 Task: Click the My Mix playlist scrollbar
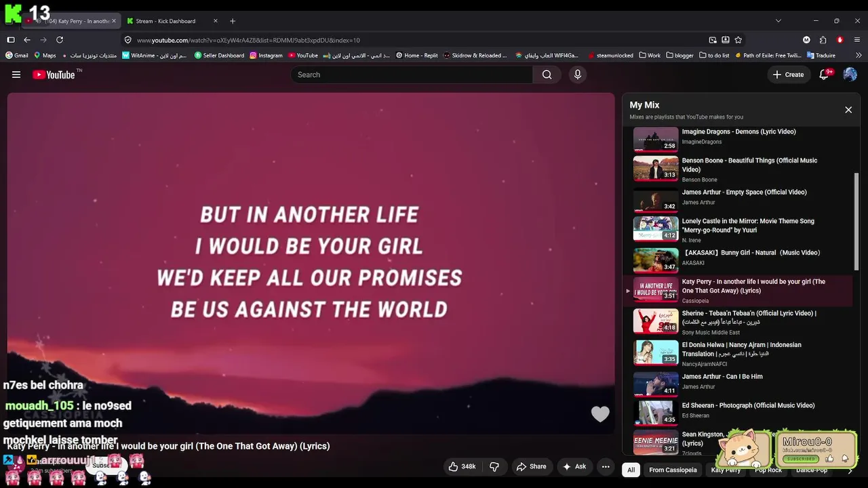(856, 220)
